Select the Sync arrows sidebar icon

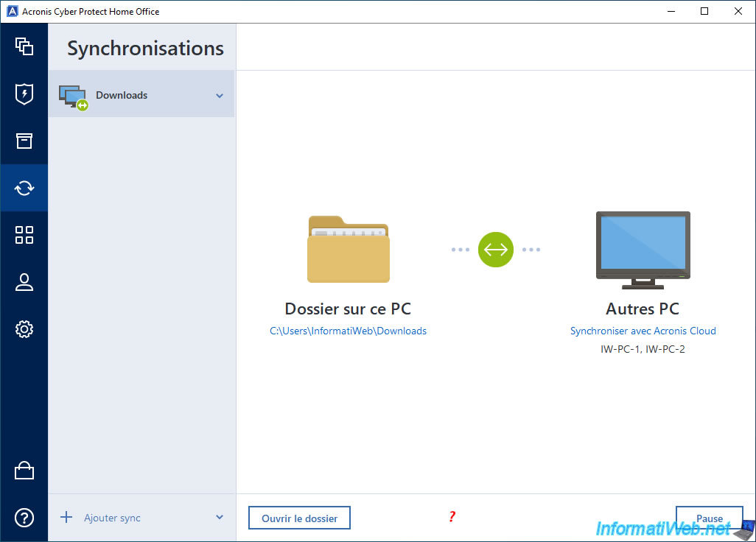coord(24,188)
